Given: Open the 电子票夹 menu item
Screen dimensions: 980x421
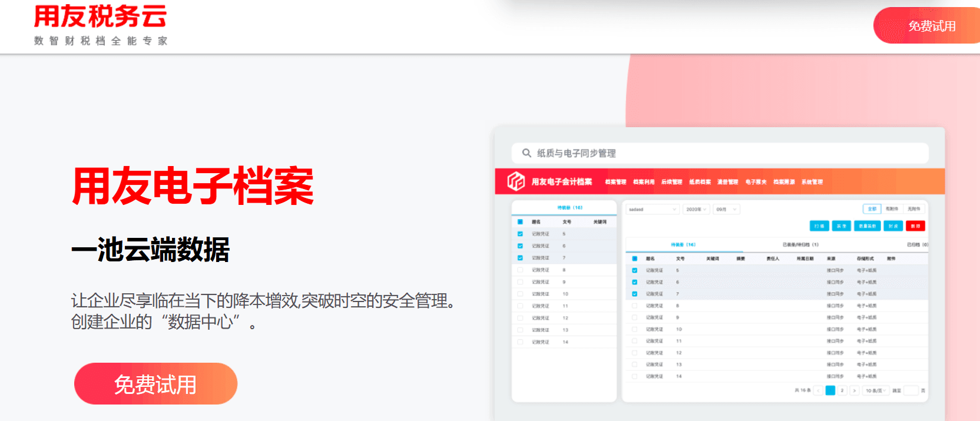Looking at the screenshot, I should [756, 182].
